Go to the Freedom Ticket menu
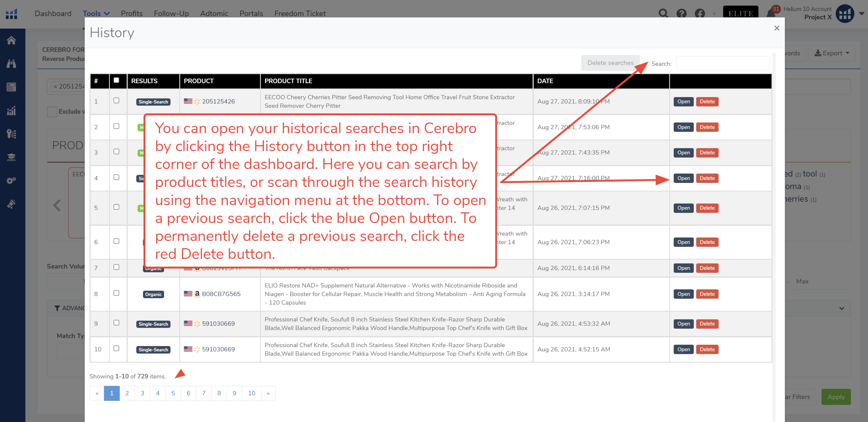 300,14
